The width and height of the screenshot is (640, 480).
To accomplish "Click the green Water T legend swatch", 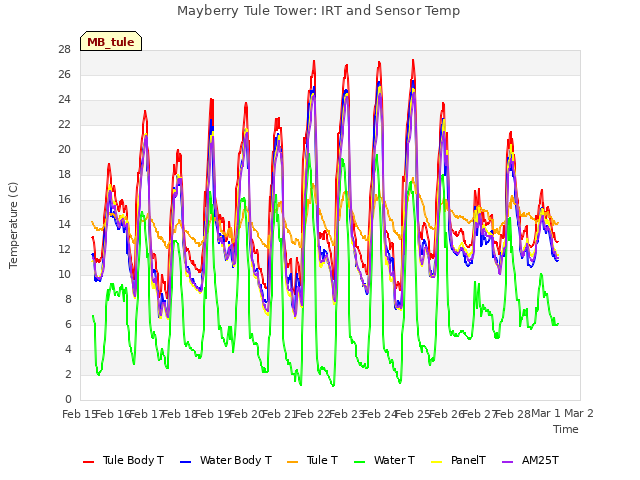I will click(359, 462).
